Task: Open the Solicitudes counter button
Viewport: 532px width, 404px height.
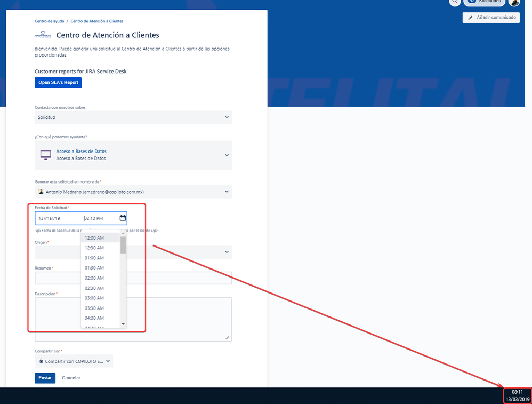Action: tap(484, 2)
